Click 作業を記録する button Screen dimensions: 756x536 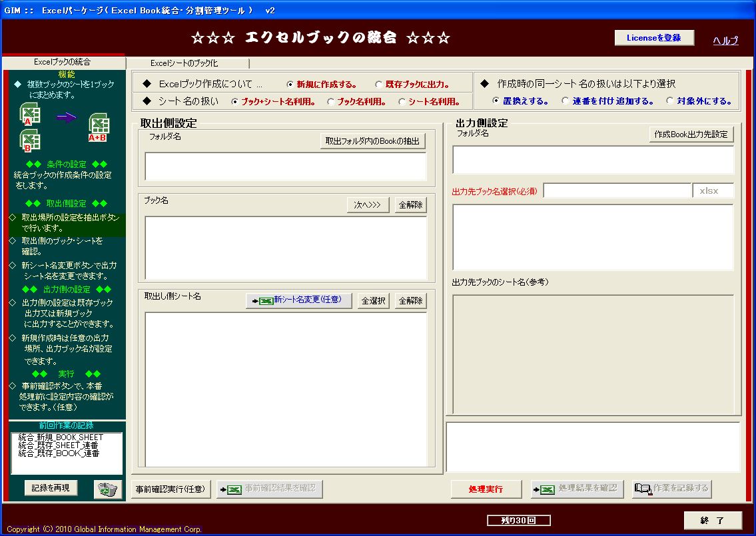[671, 489]
